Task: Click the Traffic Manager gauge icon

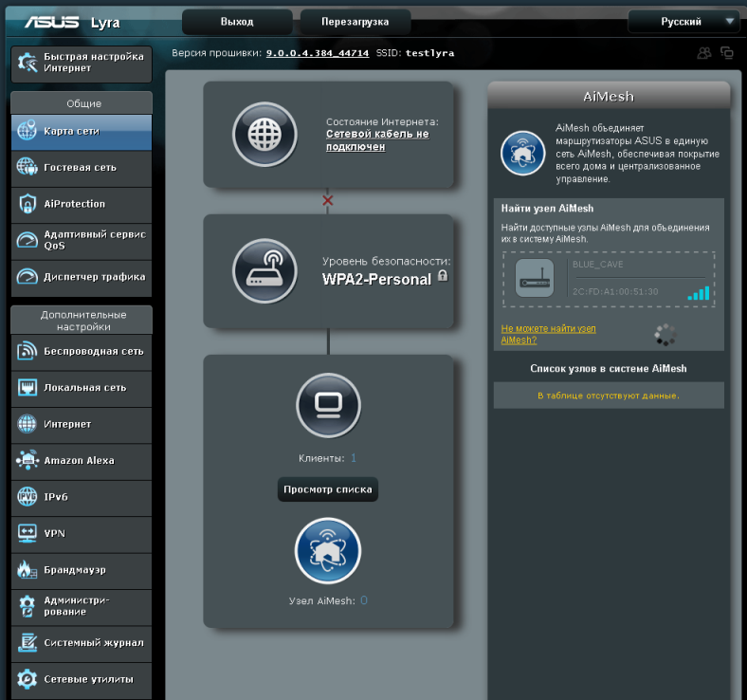Action: click(27, 276)
